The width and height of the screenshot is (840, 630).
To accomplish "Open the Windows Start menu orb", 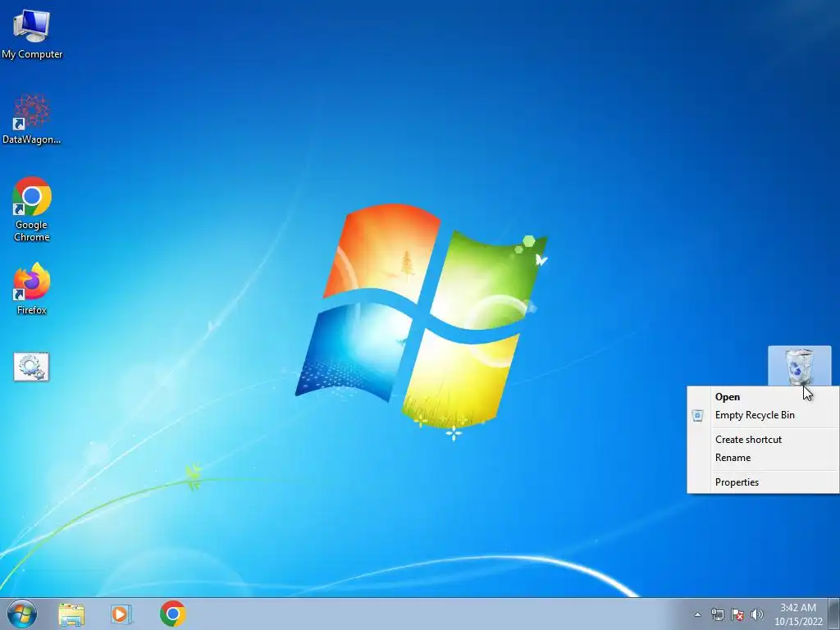I will 22,614.
